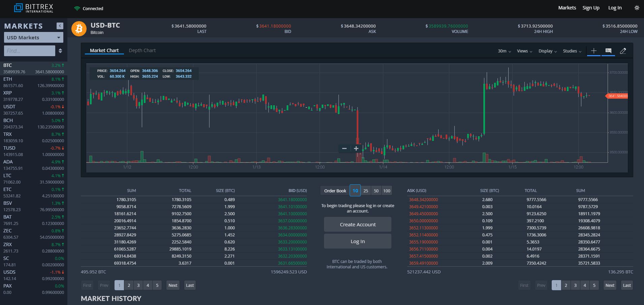Enable the chart crosshair tool

point(593,51)
